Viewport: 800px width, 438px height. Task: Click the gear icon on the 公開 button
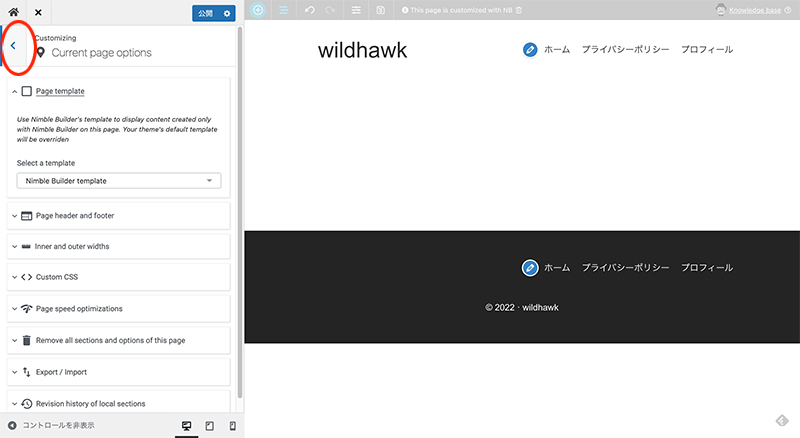(x=227, y=13)
